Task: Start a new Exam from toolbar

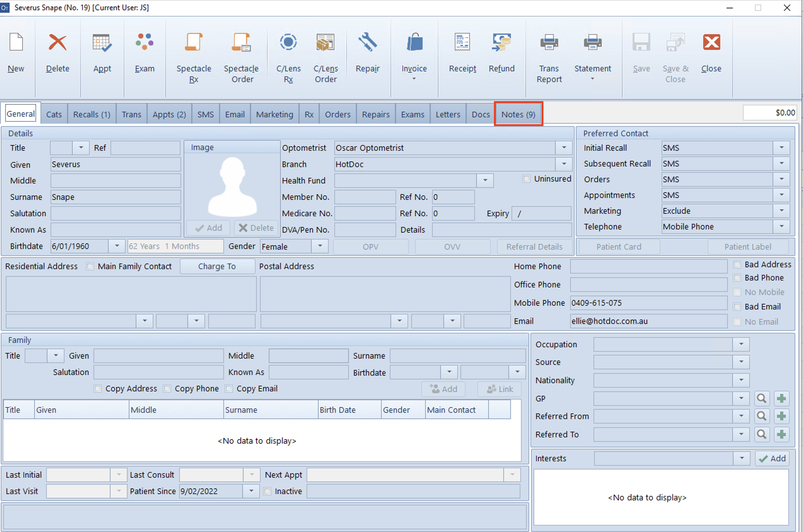Action: pyautogui.click(x=144, y=42)
